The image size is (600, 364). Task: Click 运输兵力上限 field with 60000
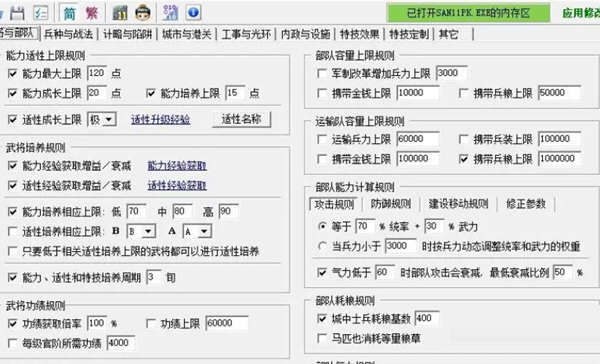tap(418, 139)
